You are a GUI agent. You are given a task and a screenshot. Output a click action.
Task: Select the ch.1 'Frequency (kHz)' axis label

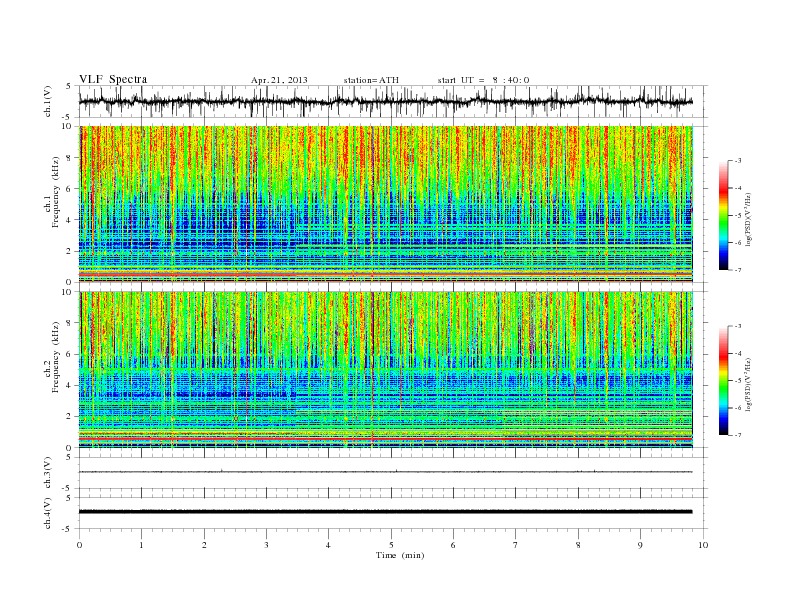click(56, 192)
